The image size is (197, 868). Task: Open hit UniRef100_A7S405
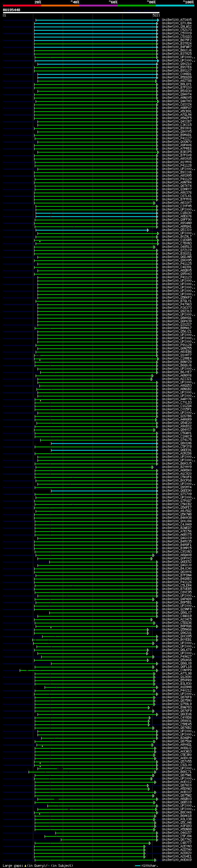[177, 20]
